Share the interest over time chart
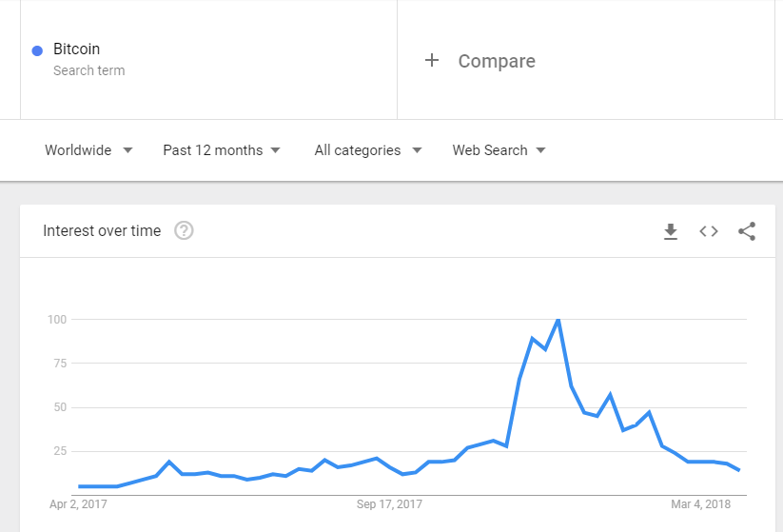Viewport: 783px width, 532px height. [747, 231]
